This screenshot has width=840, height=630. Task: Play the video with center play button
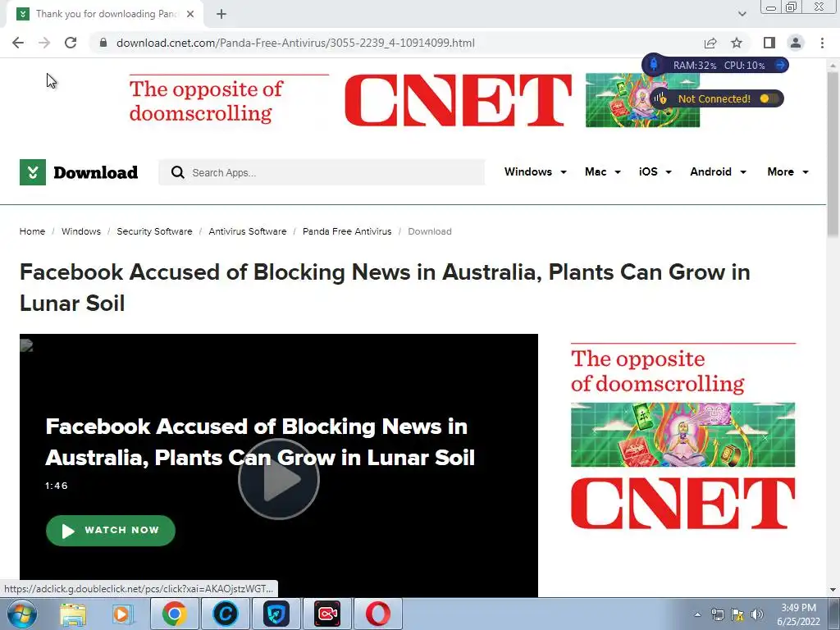[279, 479]
